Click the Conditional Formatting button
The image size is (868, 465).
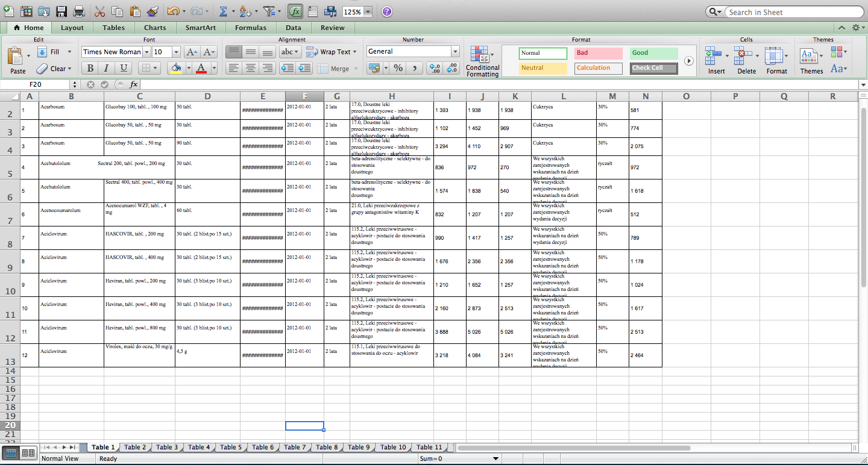(x=482, y=58)
